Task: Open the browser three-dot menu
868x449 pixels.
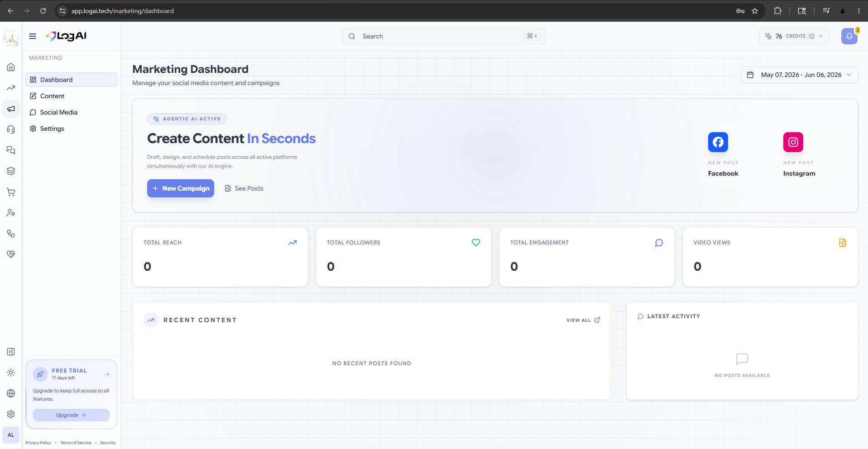Action: click(x=859, y=11)
